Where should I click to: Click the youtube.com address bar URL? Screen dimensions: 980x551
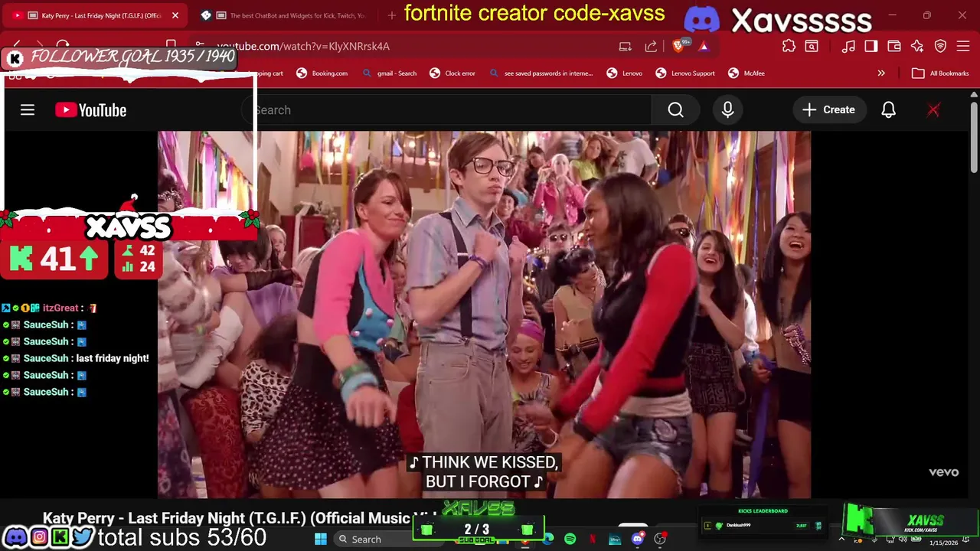point(303,47)
